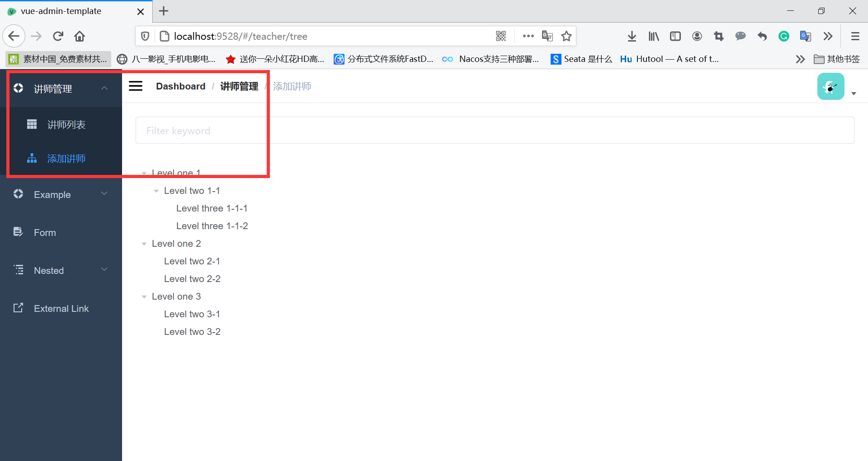Toggle the sidebar view toolbar icon
Viewport: 868px width, 461px height.
[x=675, y=36]
